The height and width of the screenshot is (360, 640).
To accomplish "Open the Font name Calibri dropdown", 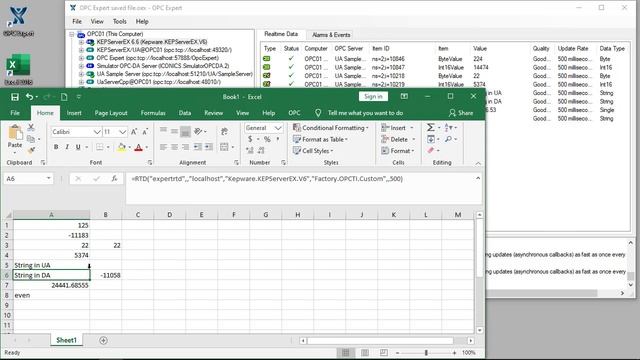I will click(97, 132).
